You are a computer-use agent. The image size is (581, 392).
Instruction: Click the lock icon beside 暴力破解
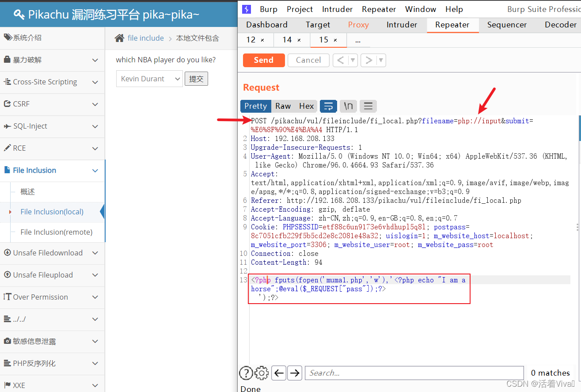point(7,60)
